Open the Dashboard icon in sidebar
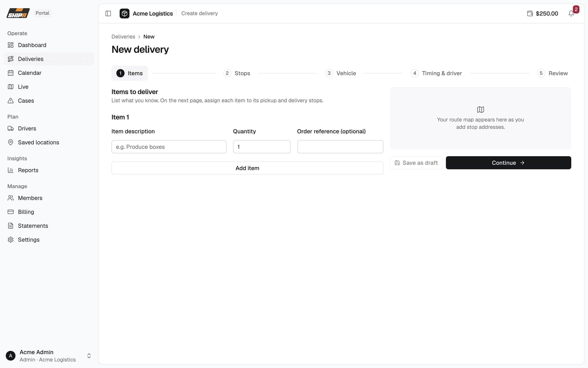Screen dimensions: 588x368 tap(10, 45)
